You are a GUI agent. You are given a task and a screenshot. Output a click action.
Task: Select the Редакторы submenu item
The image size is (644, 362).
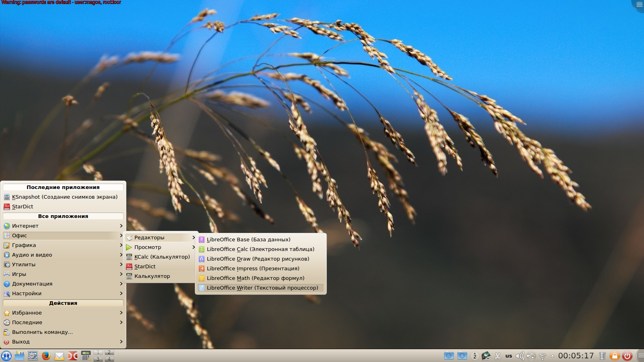click(161, 238)
